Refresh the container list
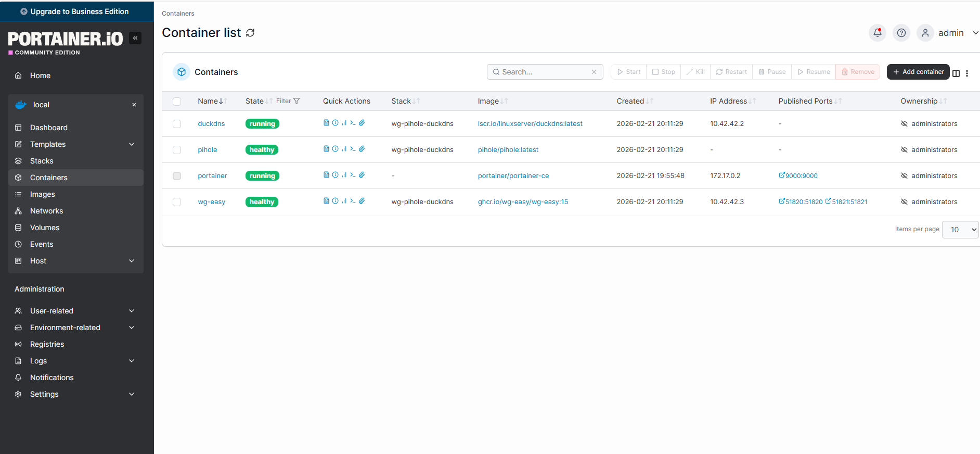 (x=250, y=33)
